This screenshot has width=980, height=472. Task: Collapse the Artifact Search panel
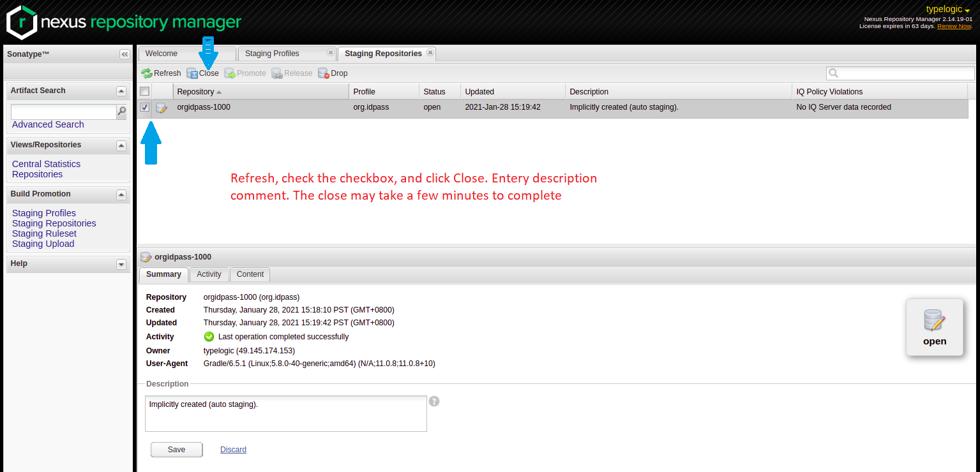121,91
